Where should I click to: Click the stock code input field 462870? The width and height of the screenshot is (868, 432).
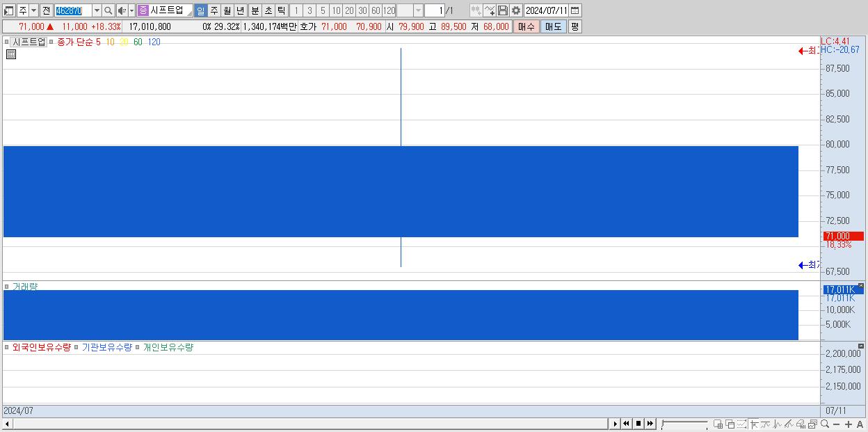[x=73, y=10]
